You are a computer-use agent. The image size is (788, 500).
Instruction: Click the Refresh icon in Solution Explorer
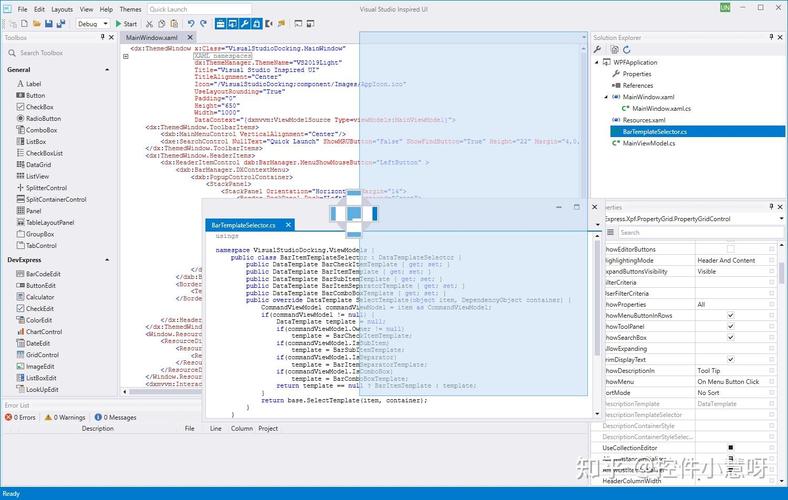coord(627,49)
